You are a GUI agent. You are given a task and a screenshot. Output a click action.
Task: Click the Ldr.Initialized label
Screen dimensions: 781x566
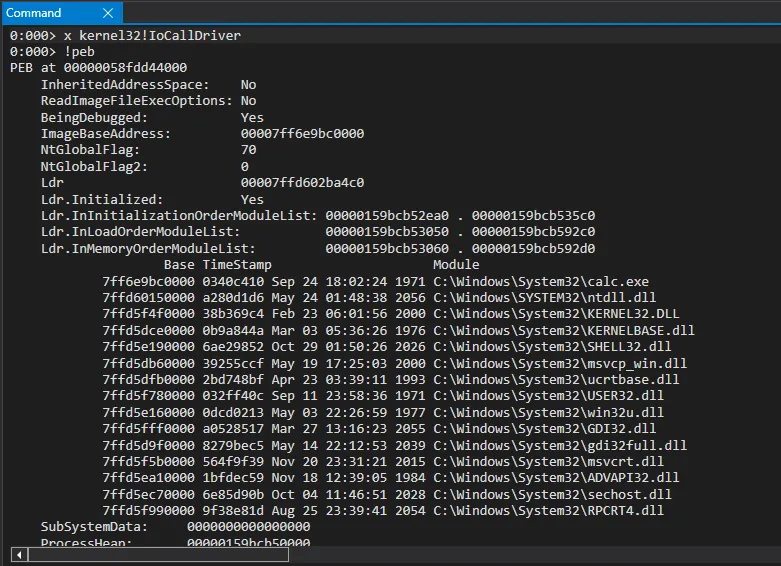coord(102,199)
